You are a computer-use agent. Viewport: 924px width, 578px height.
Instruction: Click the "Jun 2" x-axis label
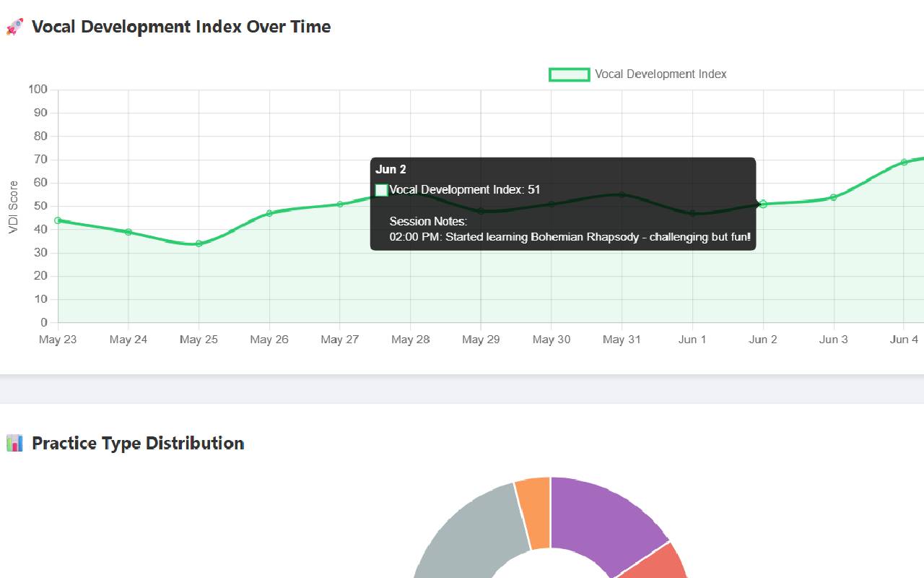point(763,340)
